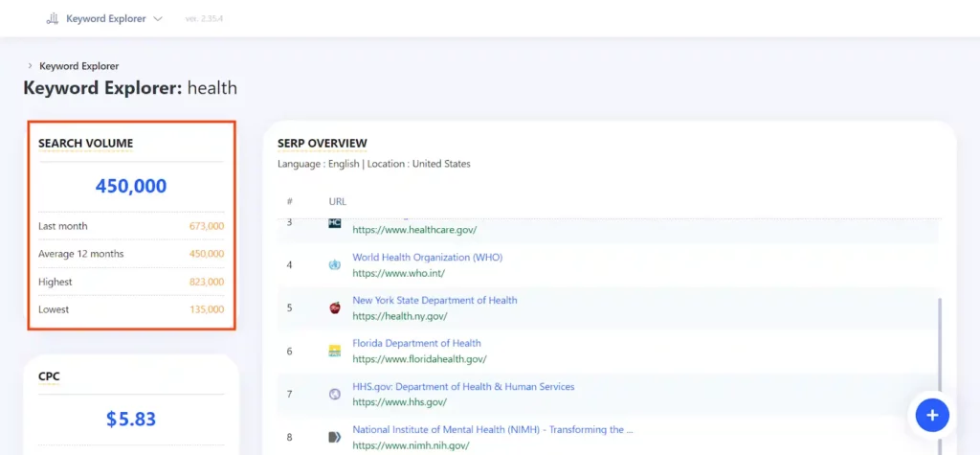
Task: Click the Highest value 823,000
Action: tap(207, 283)
